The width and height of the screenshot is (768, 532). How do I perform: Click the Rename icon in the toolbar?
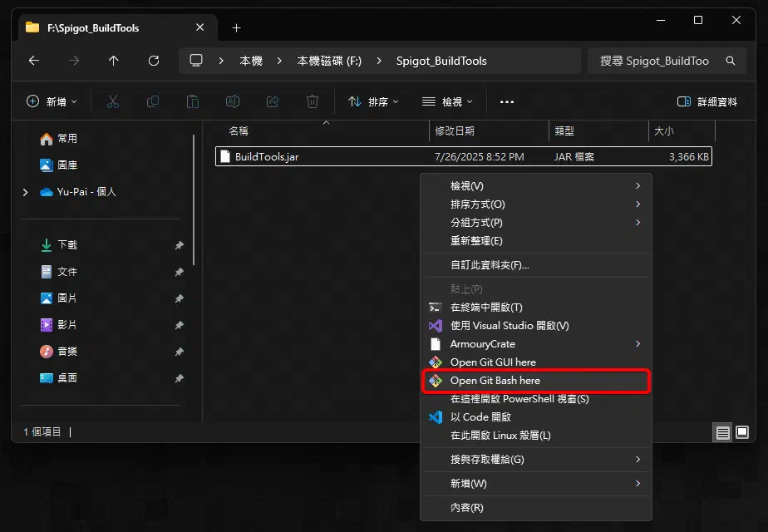(232, 102)
